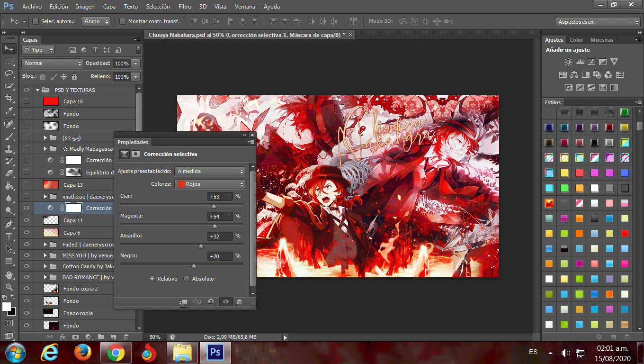This screenshot has width=644, height=364.
Task: Open the Ventana menu
Action: pyautogui.click(x=245, y=7)
